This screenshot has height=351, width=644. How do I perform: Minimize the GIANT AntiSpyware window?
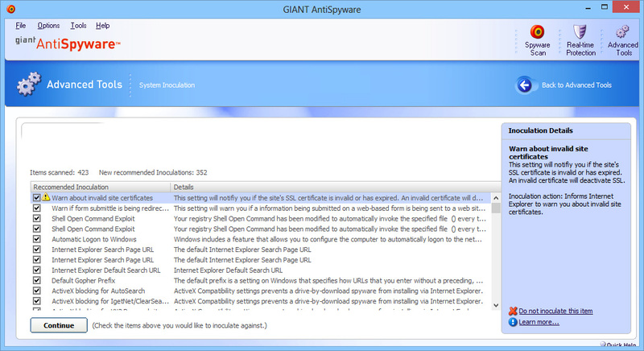[588, 7]
